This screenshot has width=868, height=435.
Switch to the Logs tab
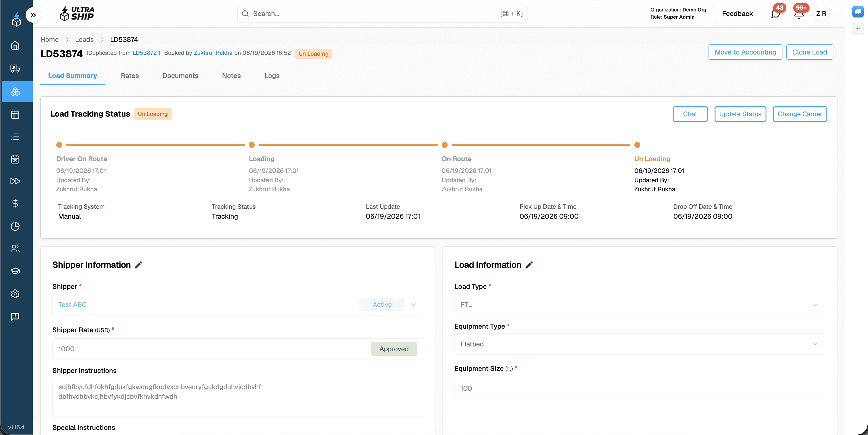[272, 76]
